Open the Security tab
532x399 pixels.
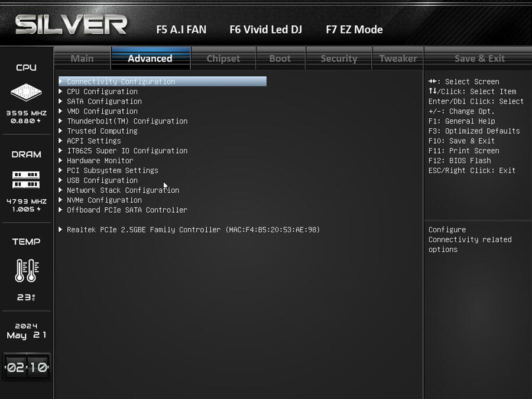click(339, 59)
